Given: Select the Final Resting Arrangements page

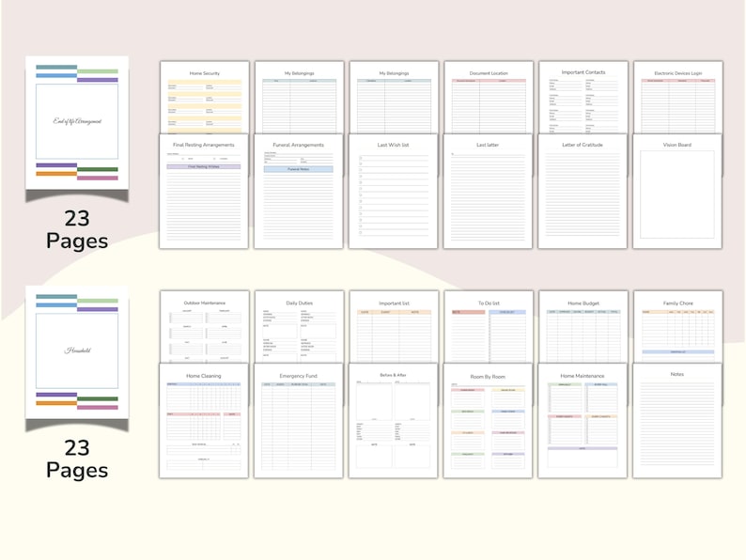Looking at the screenshot, I should click(x=204, y=192).
